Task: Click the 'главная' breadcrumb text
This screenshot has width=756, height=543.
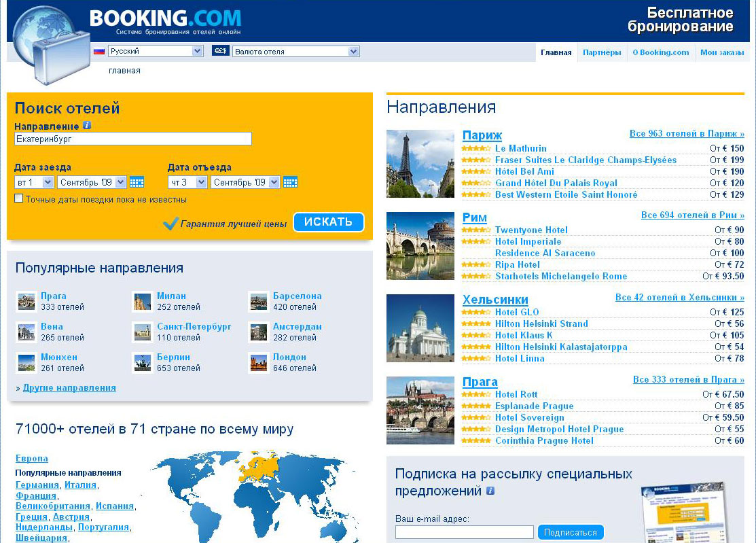Action: (x=124, y=71)
